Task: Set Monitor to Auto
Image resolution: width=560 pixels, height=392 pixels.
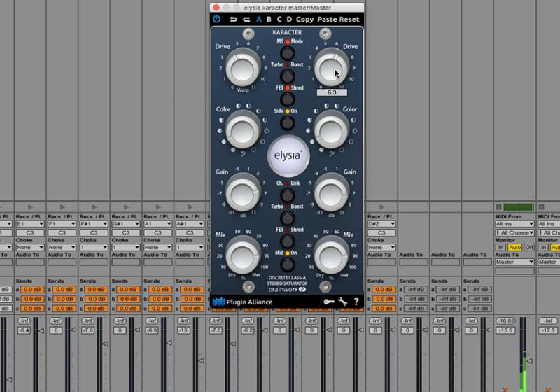Action: (x=514, y=247)
